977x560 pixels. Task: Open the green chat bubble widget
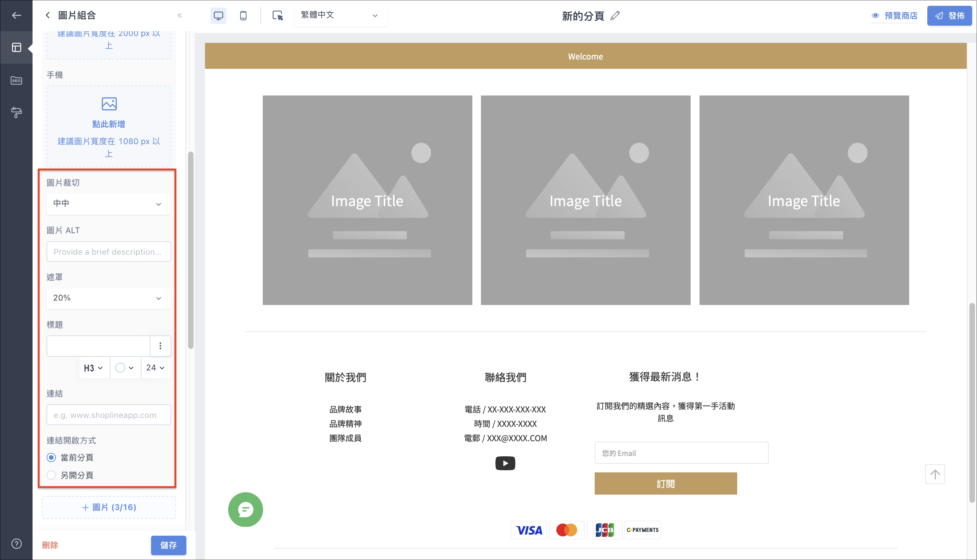coord(246,510)
